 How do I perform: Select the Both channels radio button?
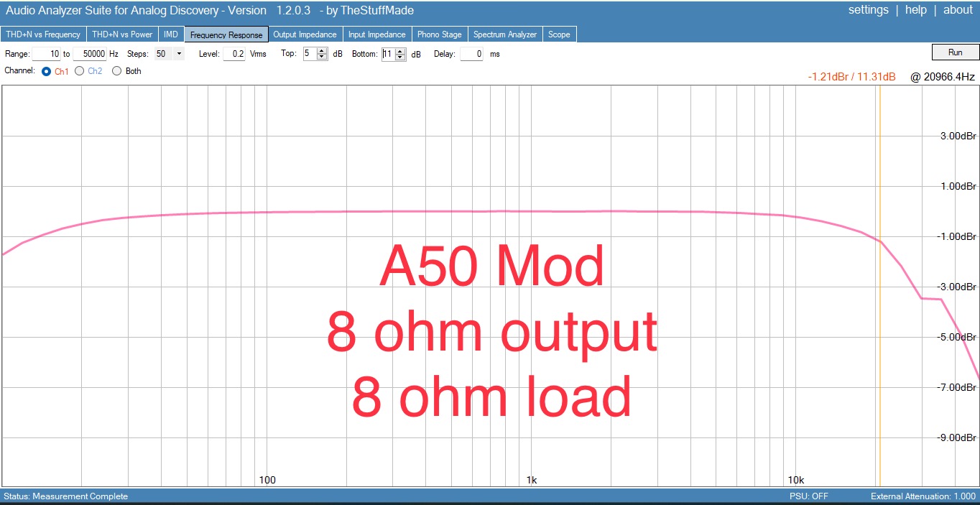point(117,71)
